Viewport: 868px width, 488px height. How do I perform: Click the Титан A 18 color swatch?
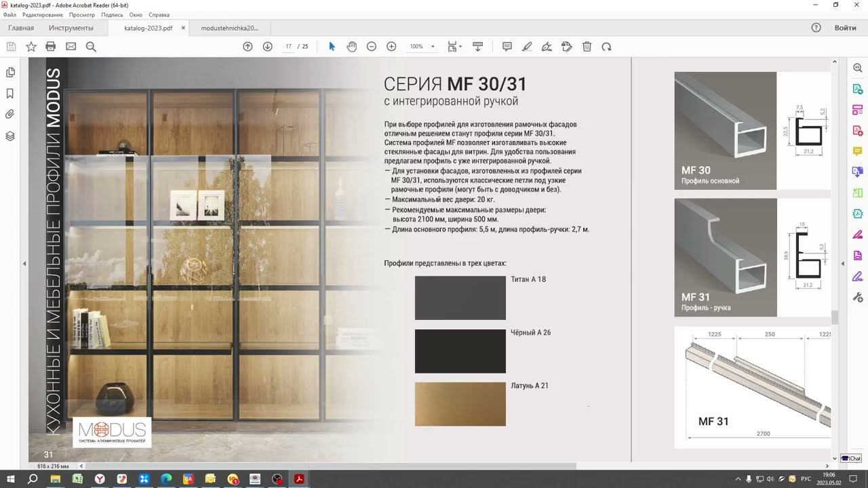pyautogui.click(x=460, y=298)
